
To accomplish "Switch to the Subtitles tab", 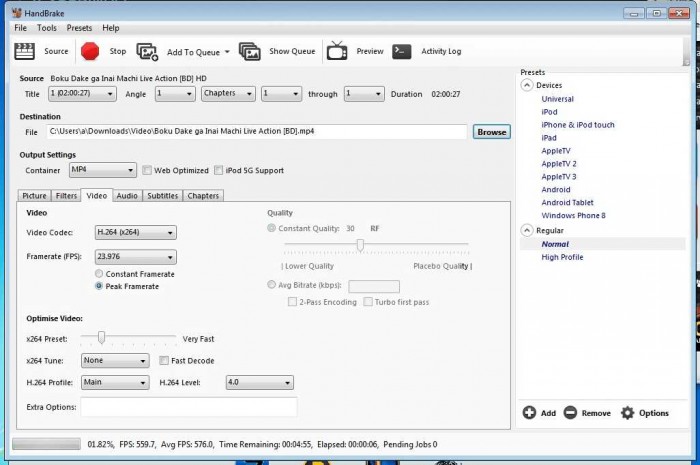I will point(162,195).
